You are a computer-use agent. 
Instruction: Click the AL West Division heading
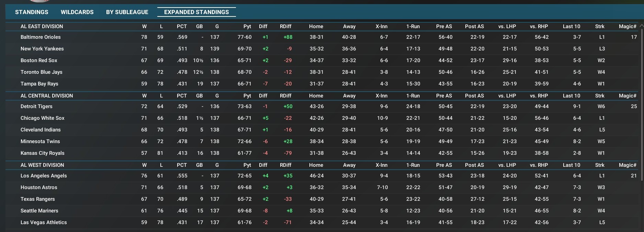pyautogui.click(x=42, y=165)
